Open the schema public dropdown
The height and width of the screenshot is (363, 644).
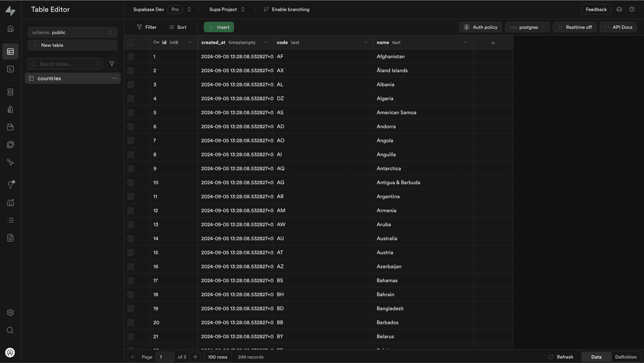72,32
